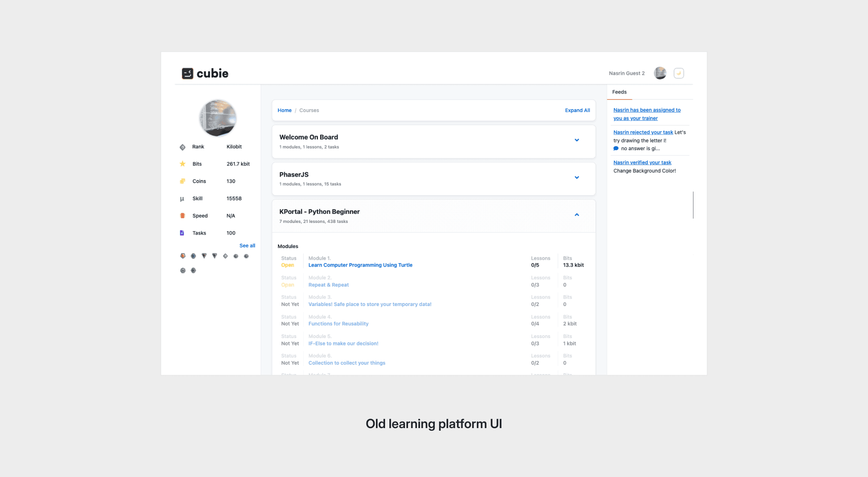Click the Skill mu icon
Viewport: 868px width, 477px height.
tap(182, 199)
